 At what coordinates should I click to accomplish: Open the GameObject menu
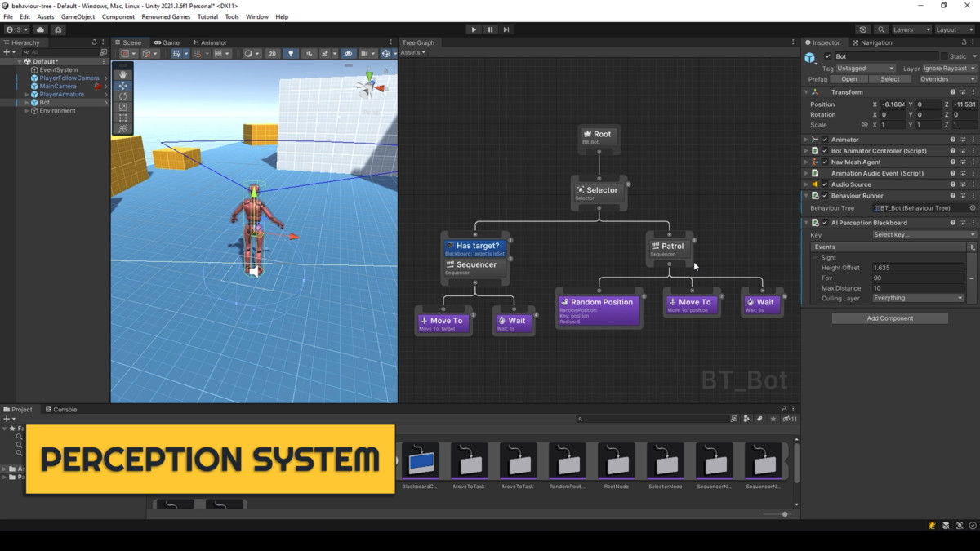(78, 16)
